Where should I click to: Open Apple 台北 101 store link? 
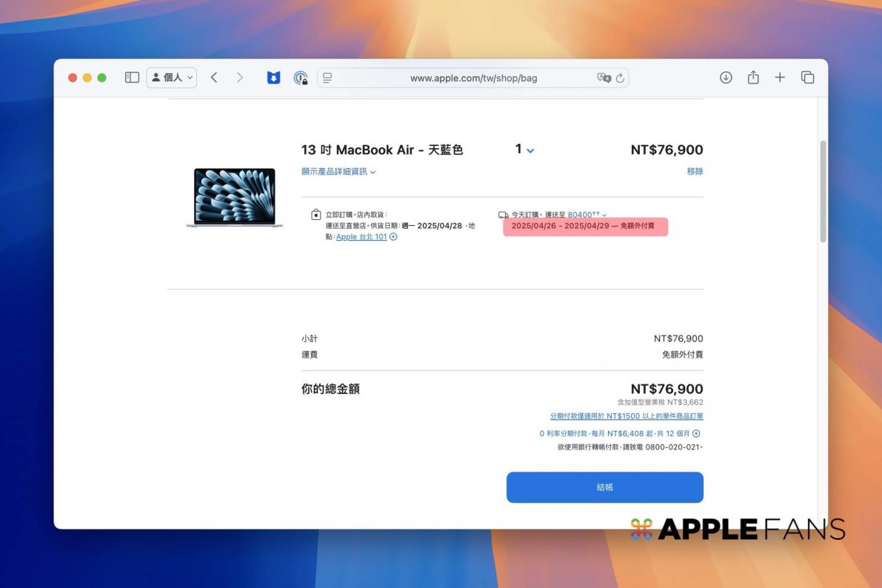pyautogui.click(x=361, y=237)
